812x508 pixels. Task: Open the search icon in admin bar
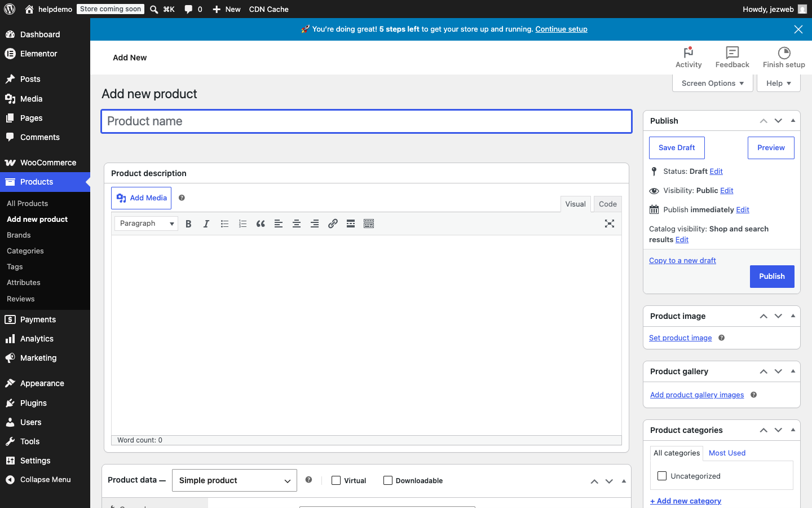click(154, 9)
